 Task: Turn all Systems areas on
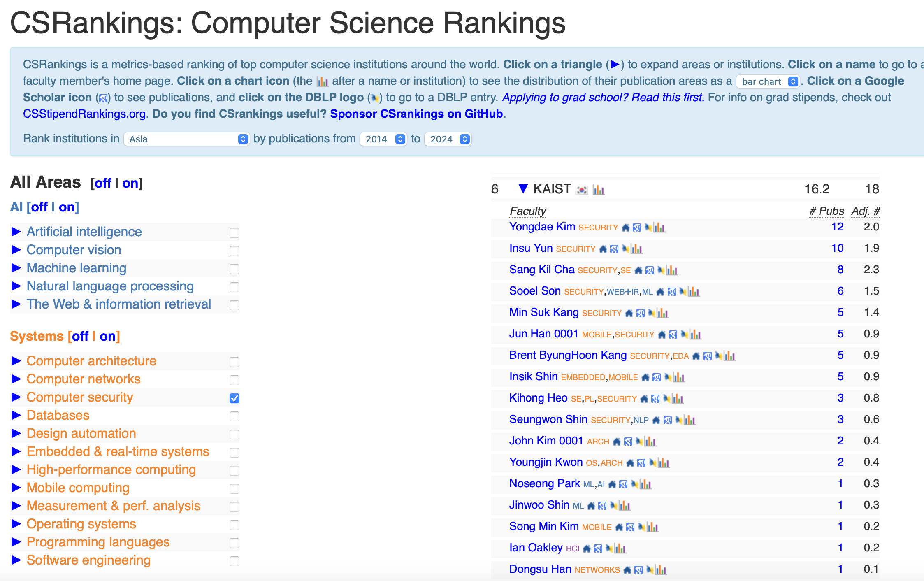pyautogui.click(x=107, y=337)
